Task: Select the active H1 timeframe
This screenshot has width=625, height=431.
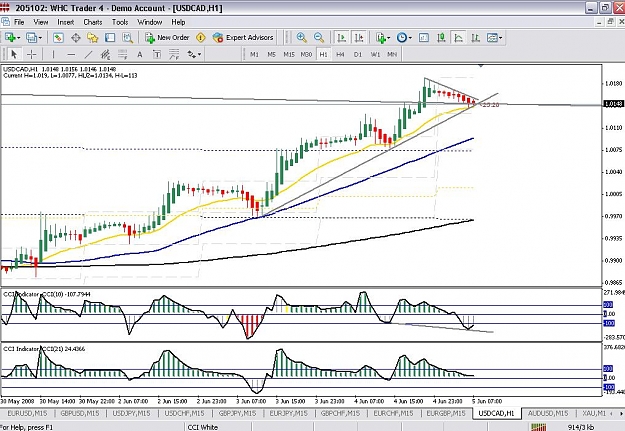Action: [323, 54]
